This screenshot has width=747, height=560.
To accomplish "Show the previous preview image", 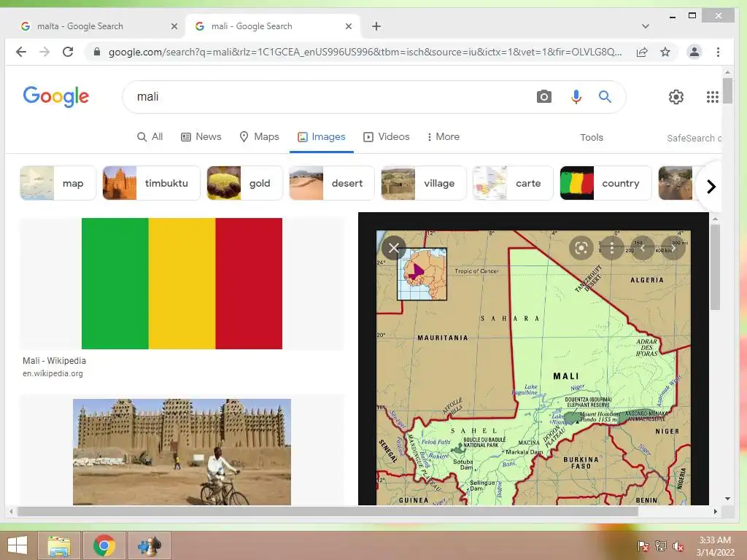I will (642, 248).
